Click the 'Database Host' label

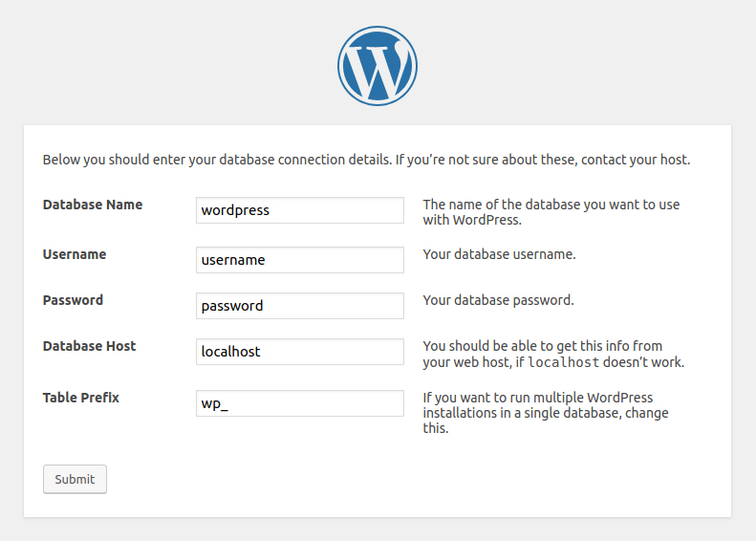click(90, 346)
